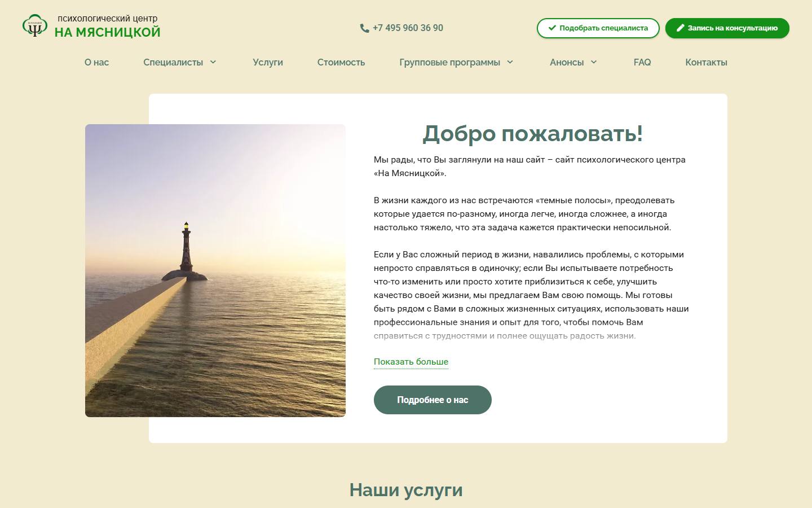
Task: Expand the Анонсы dropdown chevron
Action: click(x=594, y=62)
